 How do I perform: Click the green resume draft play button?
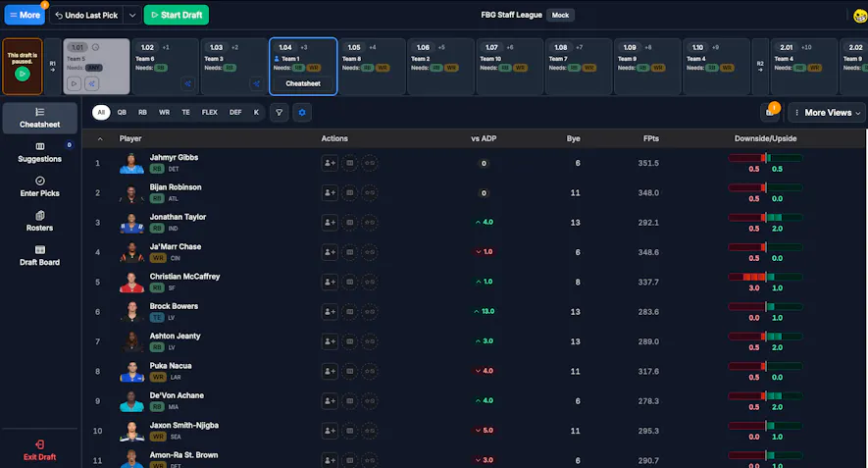click(23, 74)
